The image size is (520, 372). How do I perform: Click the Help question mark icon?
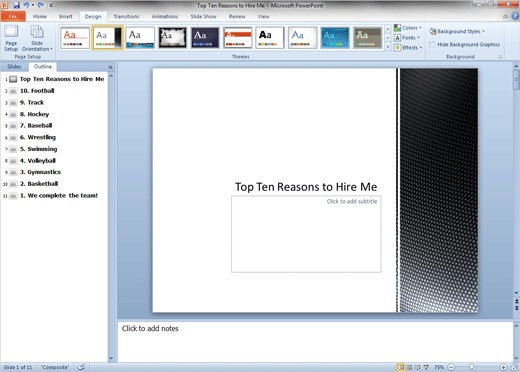pos(515,16)
